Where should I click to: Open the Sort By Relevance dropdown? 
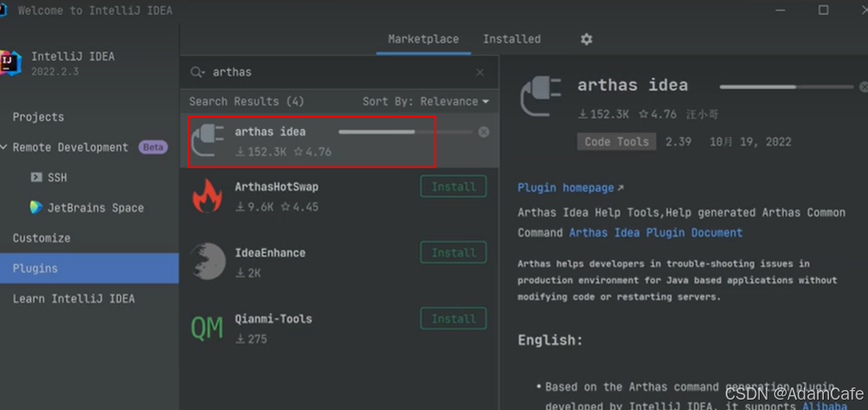click(426, 101)
